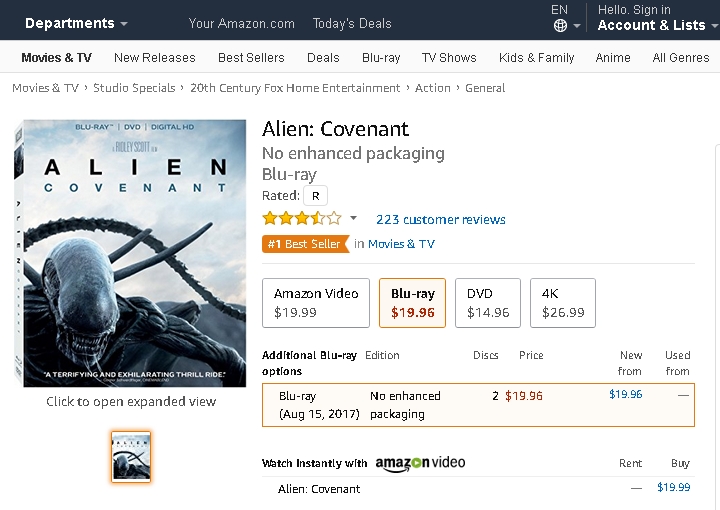Open Today's Deals in top navigation
Screen dimensions: 720x510
point(352,23)
